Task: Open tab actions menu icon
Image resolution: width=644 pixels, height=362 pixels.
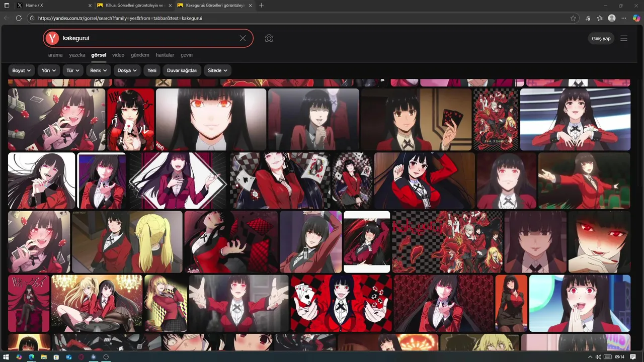Action: [7, 5]
